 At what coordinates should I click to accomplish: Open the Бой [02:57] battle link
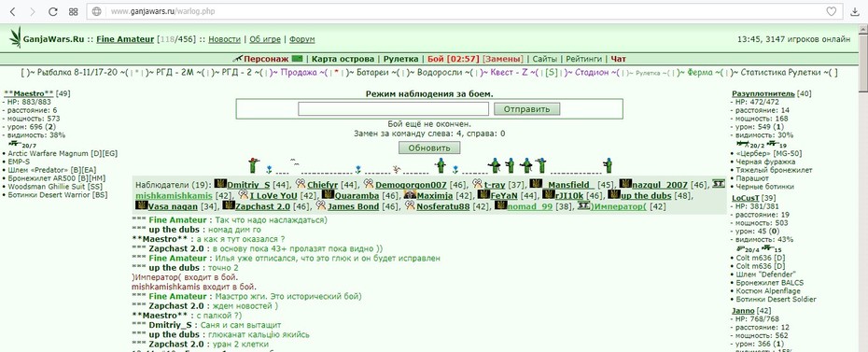tap(453, 59)
